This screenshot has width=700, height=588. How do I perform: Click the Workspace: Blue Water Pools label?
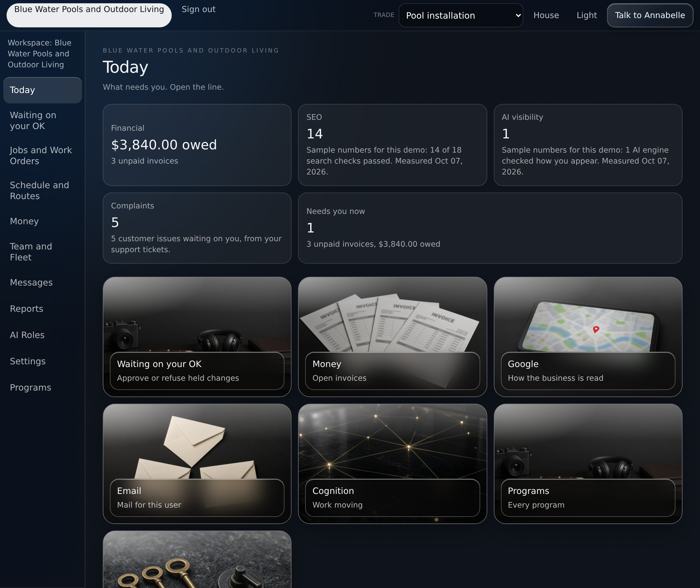(x=40, y=54)
